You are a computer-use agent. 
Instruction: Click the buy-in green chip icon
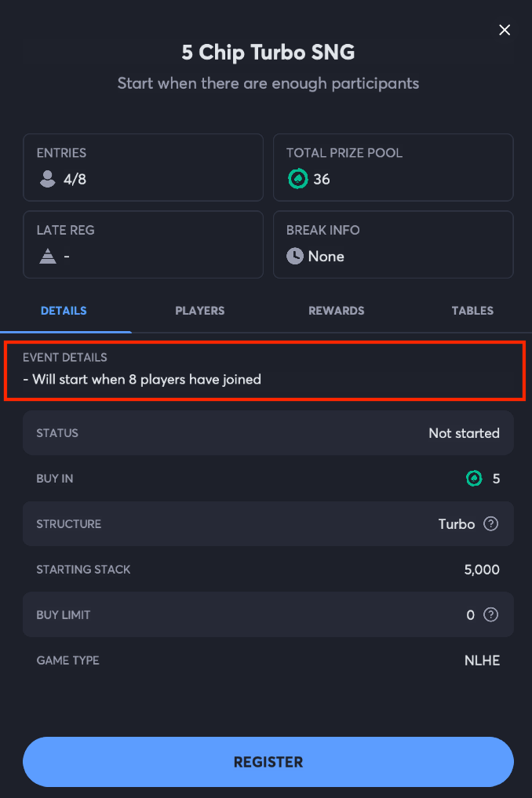point(474,479)
